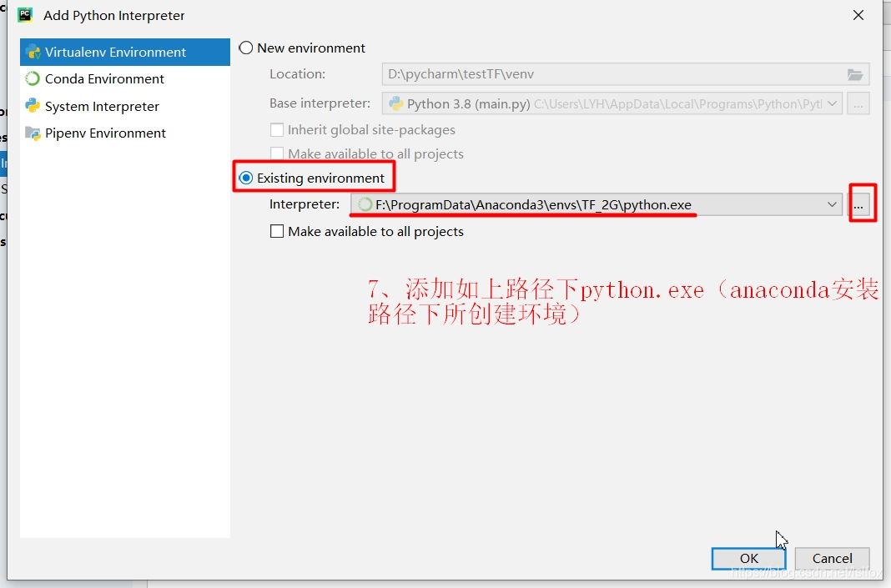Browse for existing interpreter with ... button
Screen dimensions: 891x588
[858, 204]
